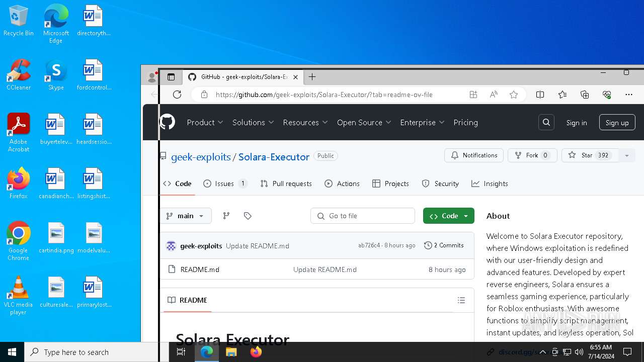Switch to the Insights tab

click(490, 184)
